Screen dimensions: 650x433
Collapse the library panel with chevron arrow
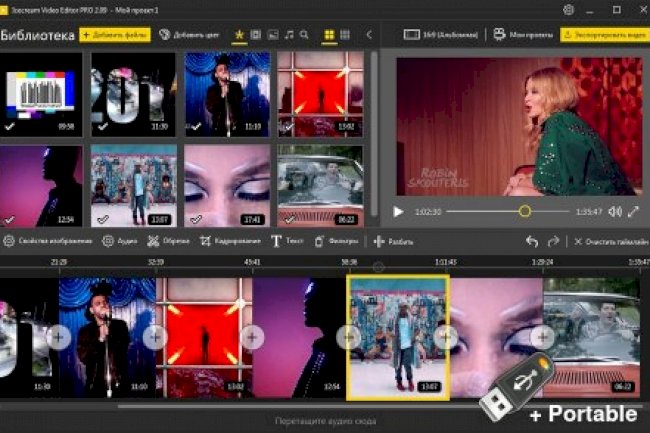pos(369,34)
